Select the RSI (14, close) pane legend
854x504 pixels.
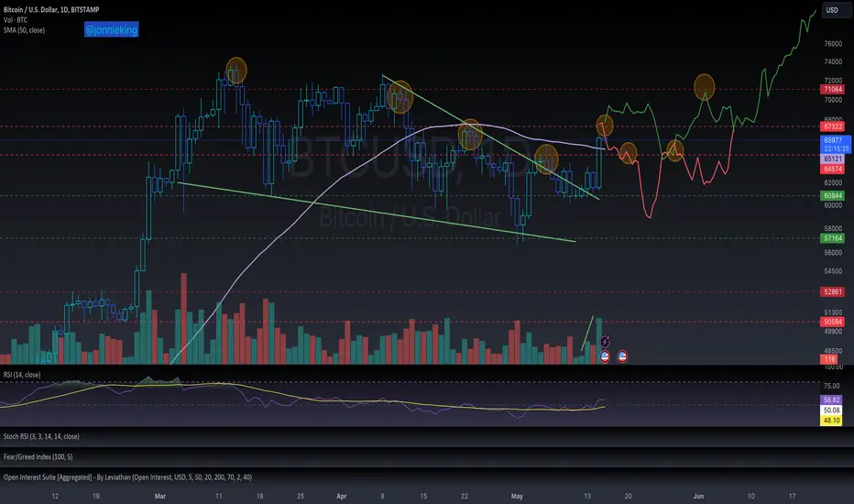(x=22, y=374)
